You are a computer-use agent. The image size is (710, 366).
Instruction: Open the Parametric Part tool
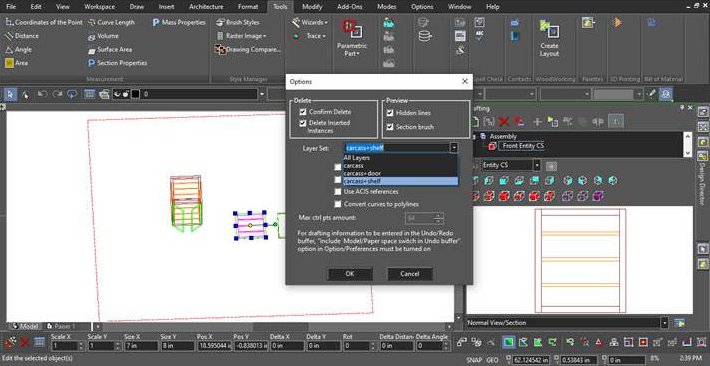[x=352, y=38]
